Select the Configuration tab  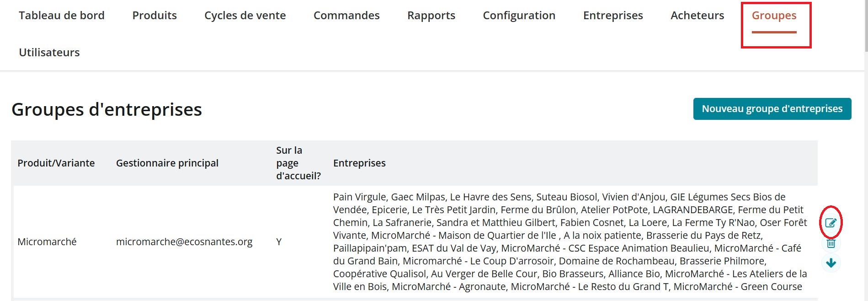tap(519, 16)
